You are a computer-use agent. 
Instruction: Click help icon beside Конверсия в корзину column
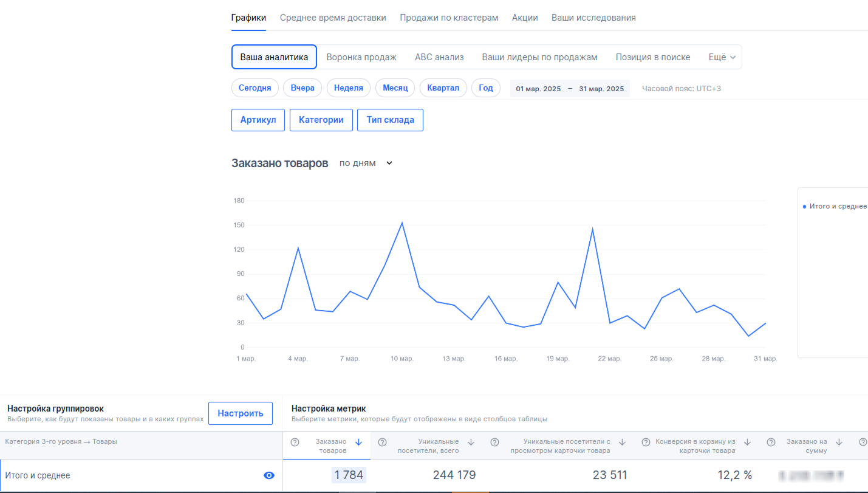(646, 443)
